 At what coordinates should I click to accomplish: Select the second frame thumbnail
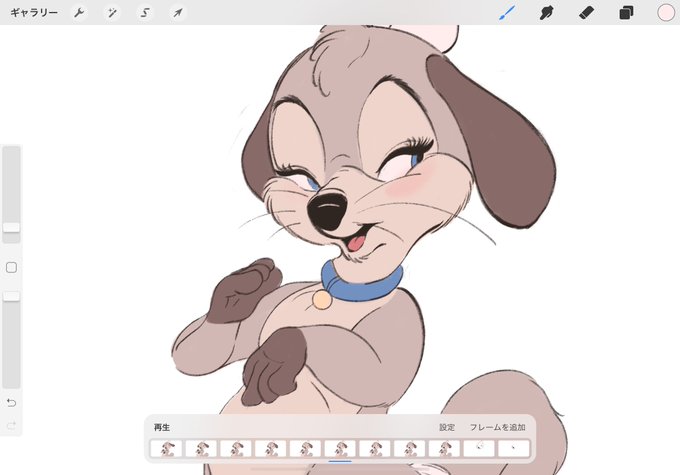click(x=201, y=449)
